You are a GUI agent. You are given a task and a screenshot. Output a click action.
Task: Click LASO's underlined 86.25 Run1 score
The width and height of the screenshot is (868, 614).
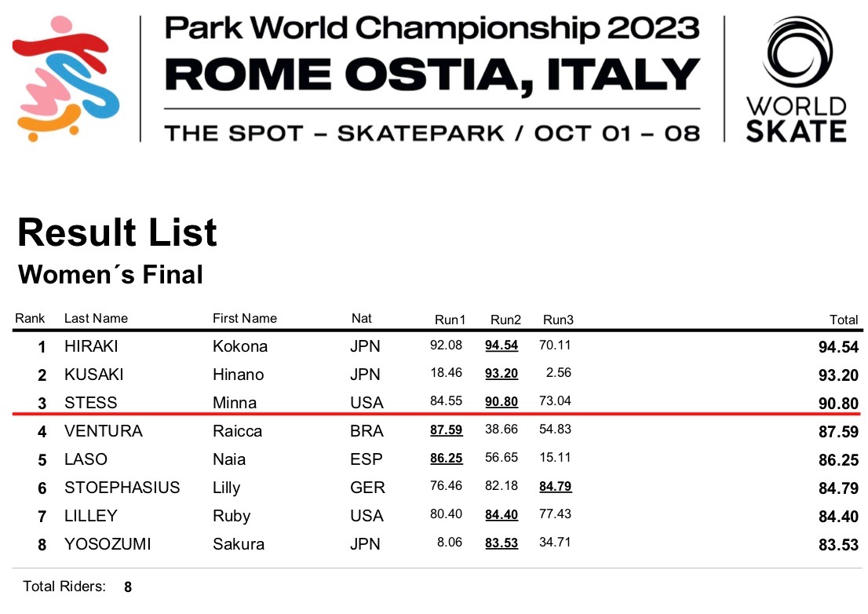pos(446,459)
